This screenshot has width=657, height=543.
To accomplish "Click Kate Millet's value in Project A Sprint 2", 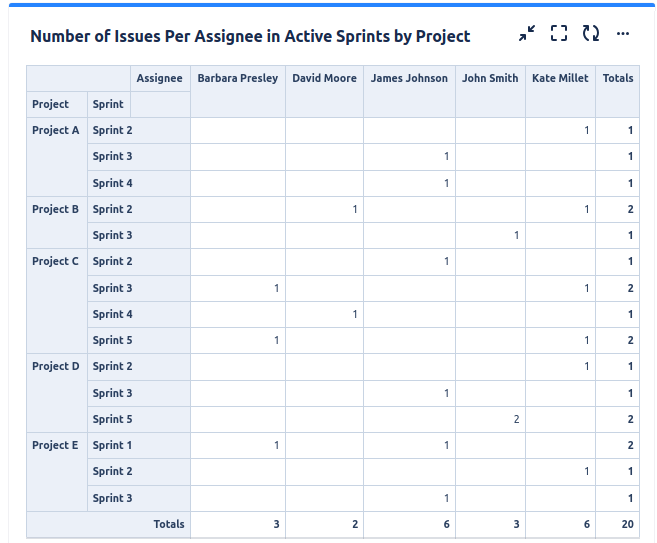I will (587, 130).
